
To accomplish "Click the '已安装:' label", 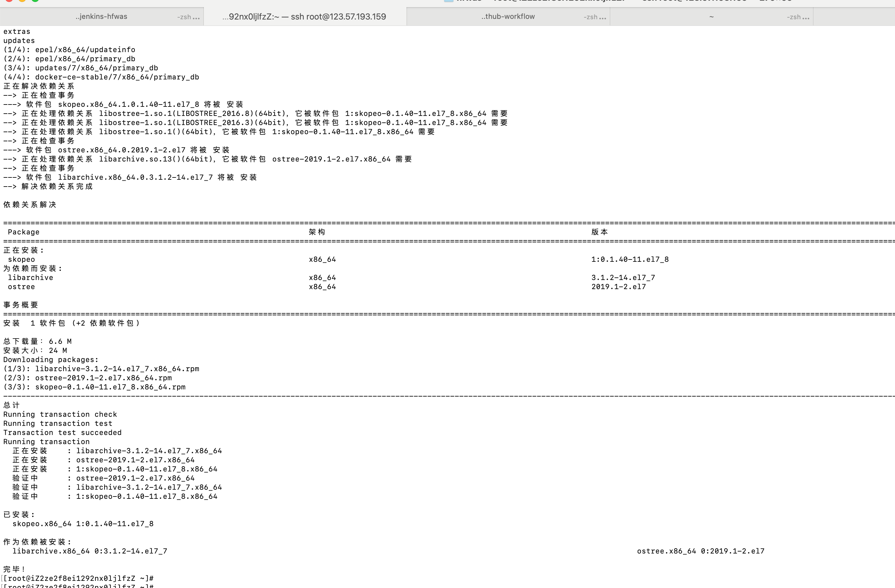I will pyautogui.click(x=19, y=515).
